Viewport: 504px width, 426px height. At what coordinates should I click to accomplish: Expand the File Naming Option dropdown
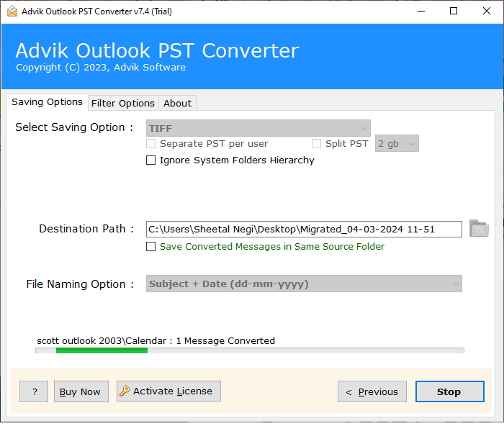coord(304,284)
